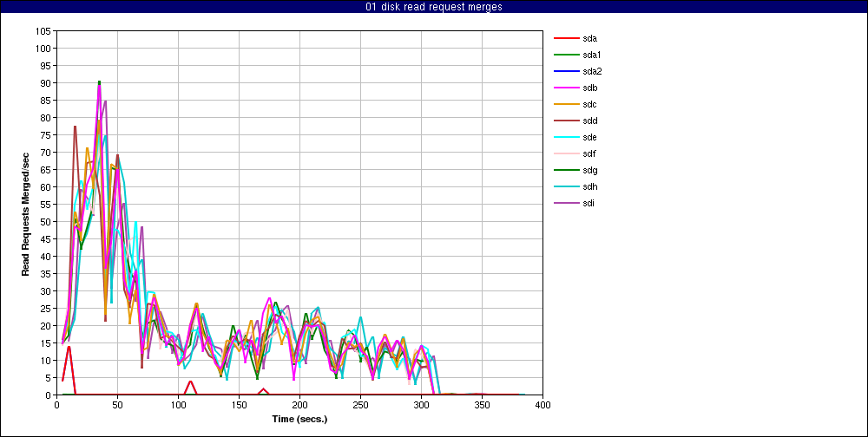
Task: Click the red sda legend color line
Action: pos(565,39)
